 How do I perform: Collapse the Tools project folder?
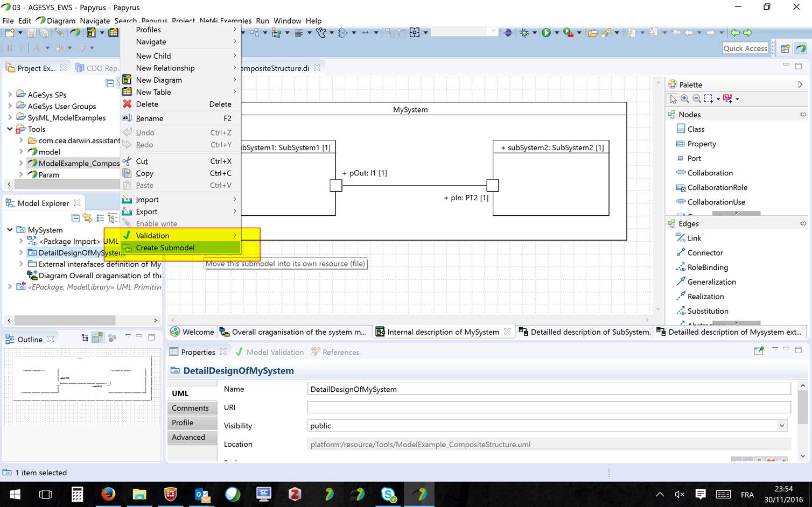point(10,129)
